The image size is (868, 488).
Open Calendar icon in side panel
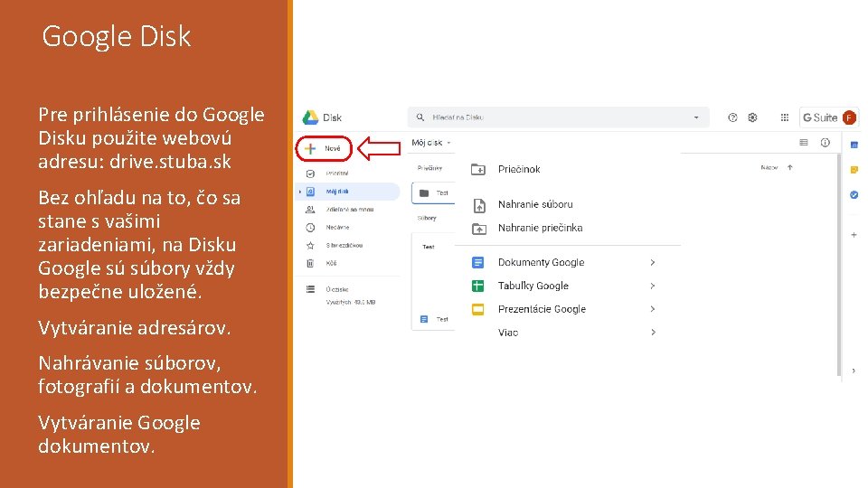click(854, 145)
